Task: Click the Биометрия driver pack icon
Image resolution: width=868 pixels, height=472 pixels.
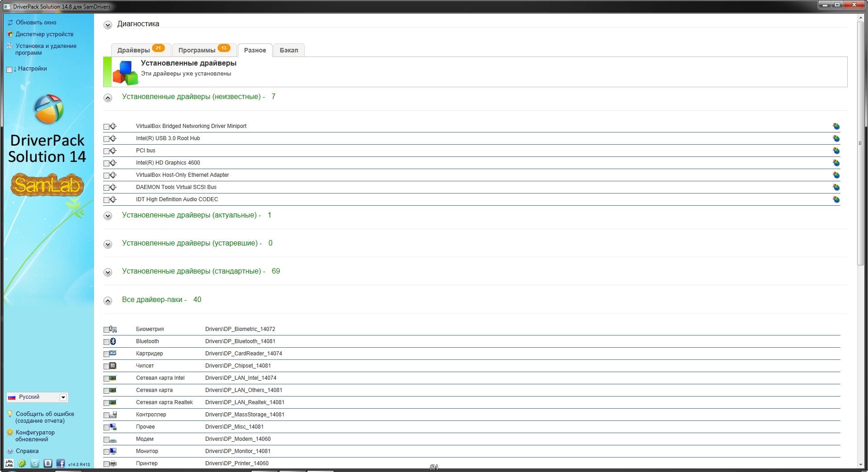Action: [113, 329]
